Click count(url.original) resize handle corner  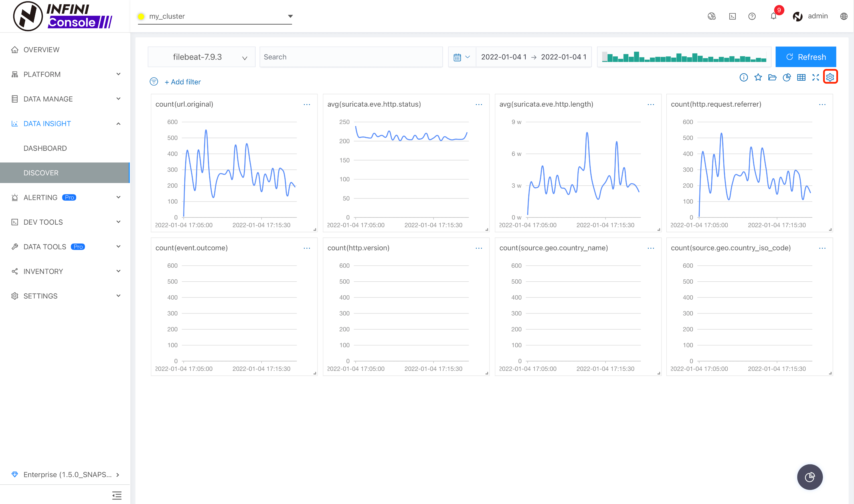click(x=315, y=229)
